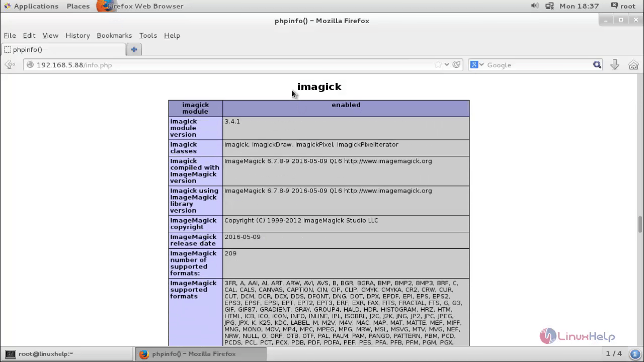
Task: Click the address bar with 192.168.5.88/info.php
Action: [231, 65]
